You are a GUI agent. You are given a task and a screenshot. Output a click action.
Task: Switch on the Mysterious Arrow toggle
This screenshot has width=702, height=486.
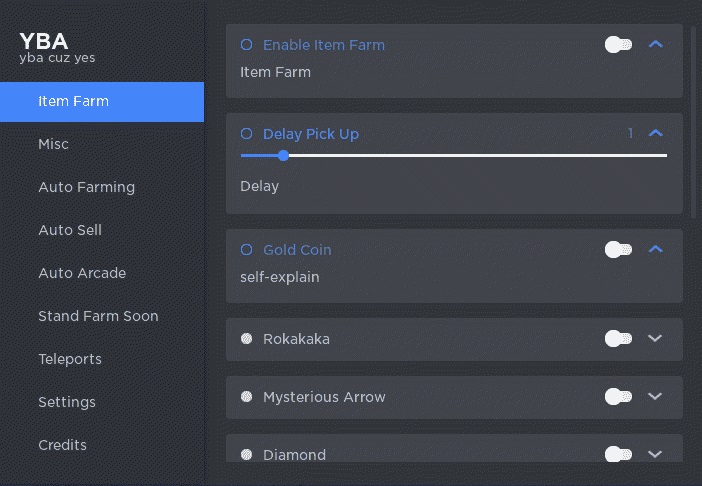618,397
